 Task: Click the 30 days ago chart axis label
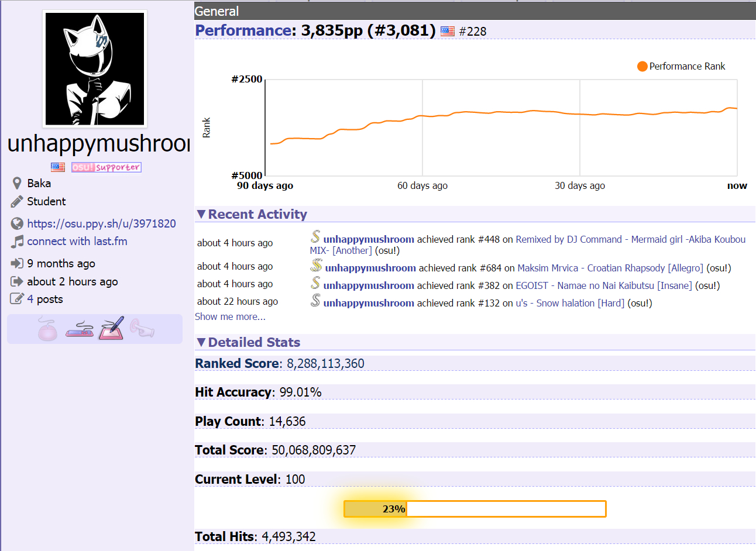[580, 185]
